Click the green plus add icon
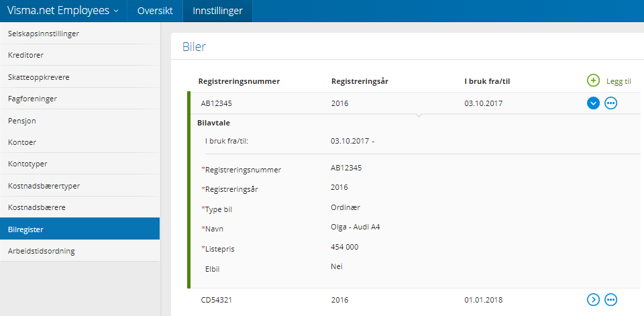Screen dimensions: 644x316 593,81
